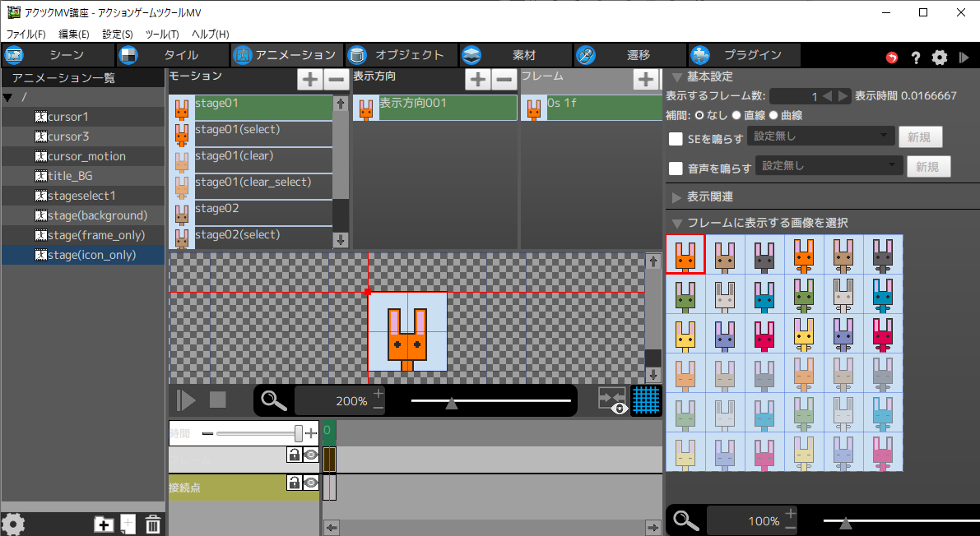The width and height of the screenshot is (980, 536).
Task: Click the play animation button
Action: coord(187,400)
